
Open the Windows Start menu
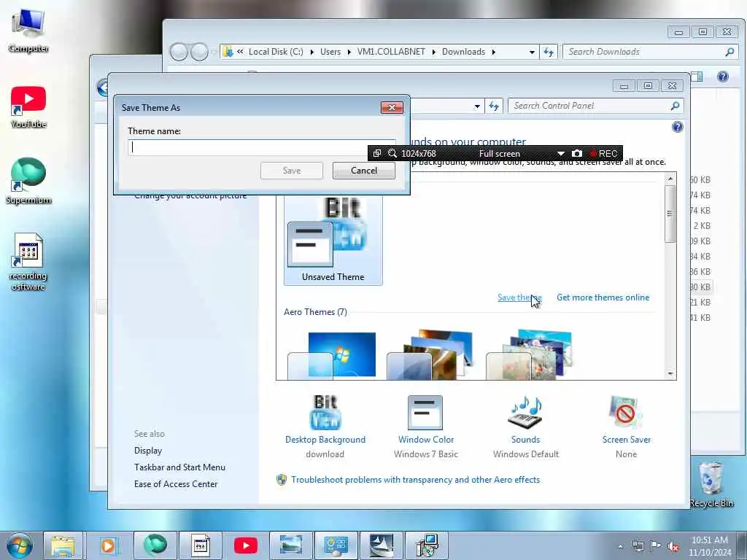(x=19, y=545)
